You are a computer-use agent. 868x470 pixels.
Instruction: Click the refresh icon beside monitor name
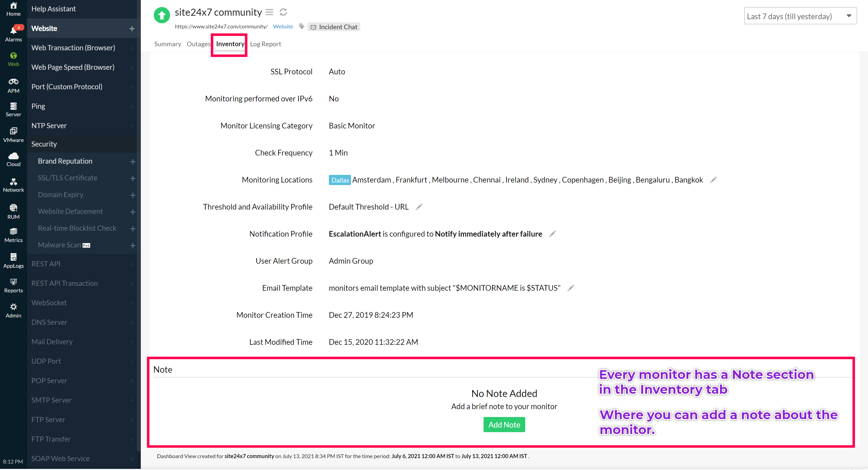click(283, 12)
